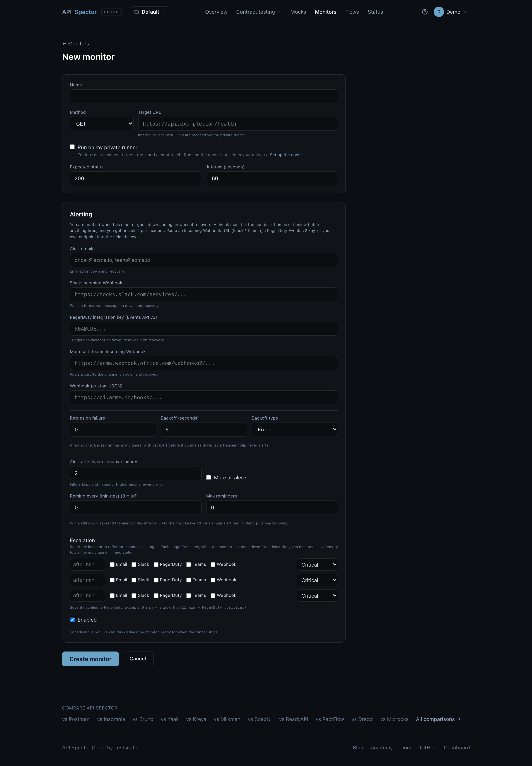Select the Monitors nav item

[x=325, y=12]
